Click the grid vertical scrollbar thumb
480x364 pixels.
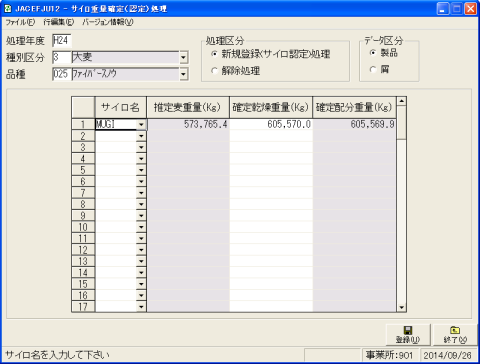pyautogui.click(x=401, y=123)
